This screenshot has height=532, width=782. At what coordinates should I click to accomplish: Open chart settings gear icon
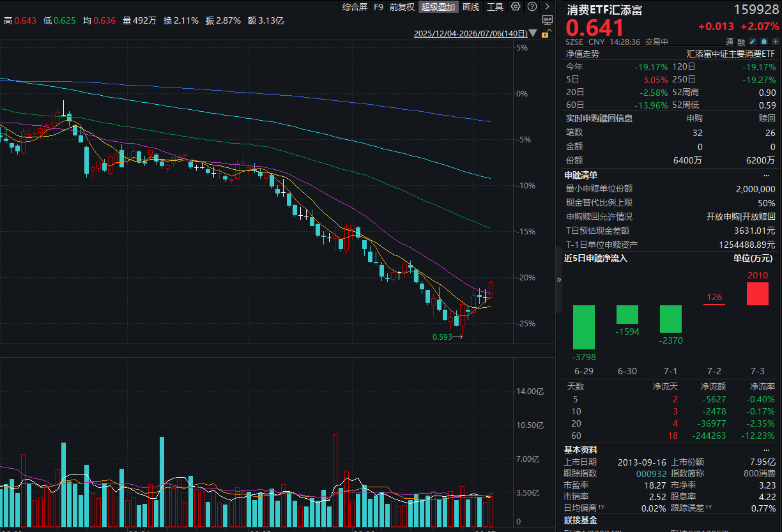click(516, 7)
